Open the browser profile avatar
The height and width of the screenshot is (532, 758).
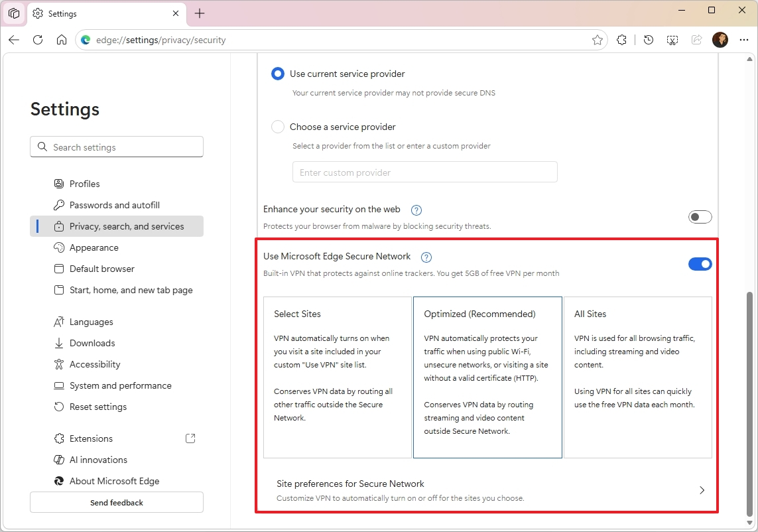coord(720,40)
